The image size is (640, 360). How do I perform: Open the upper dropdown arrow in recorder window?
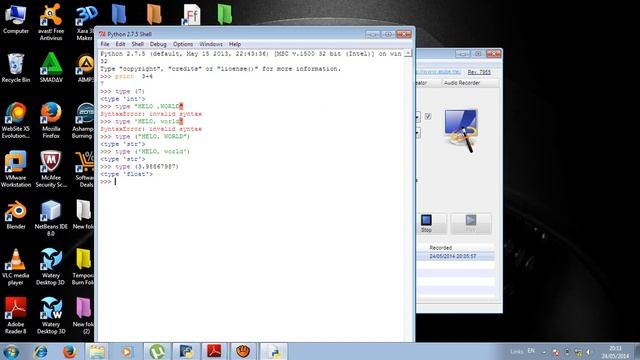(x=418, y=117)
